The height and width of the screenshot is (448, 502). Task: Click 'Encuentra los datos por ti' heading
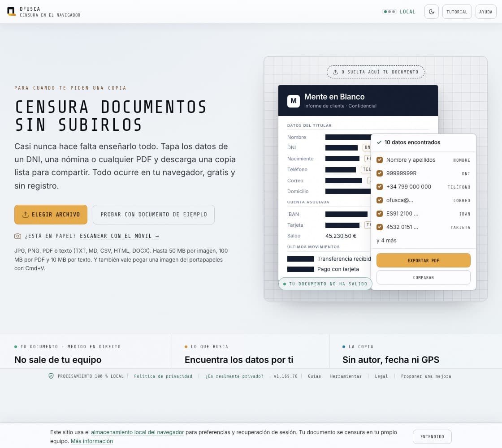239,360
